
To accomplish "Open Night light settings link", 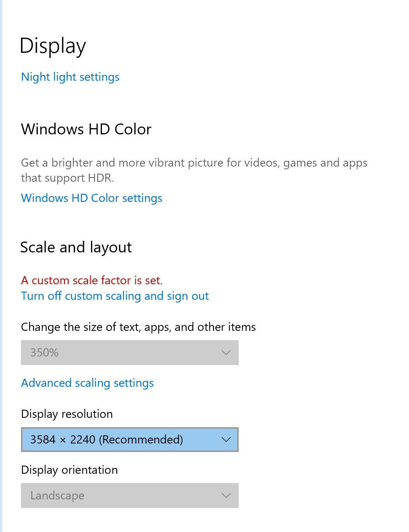I will (x=70, y=77).
